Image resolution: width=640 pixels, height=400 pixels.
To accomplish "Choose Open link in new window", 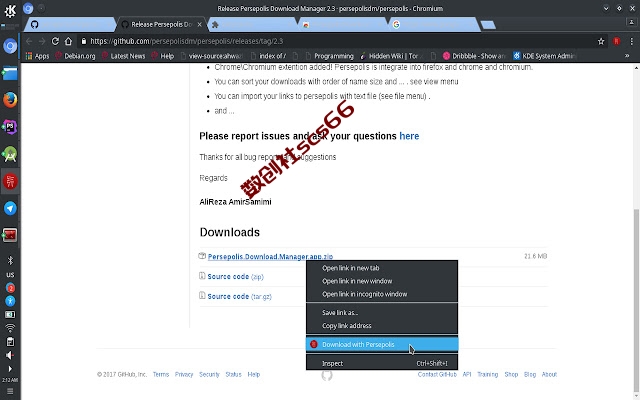I will 382,281.
